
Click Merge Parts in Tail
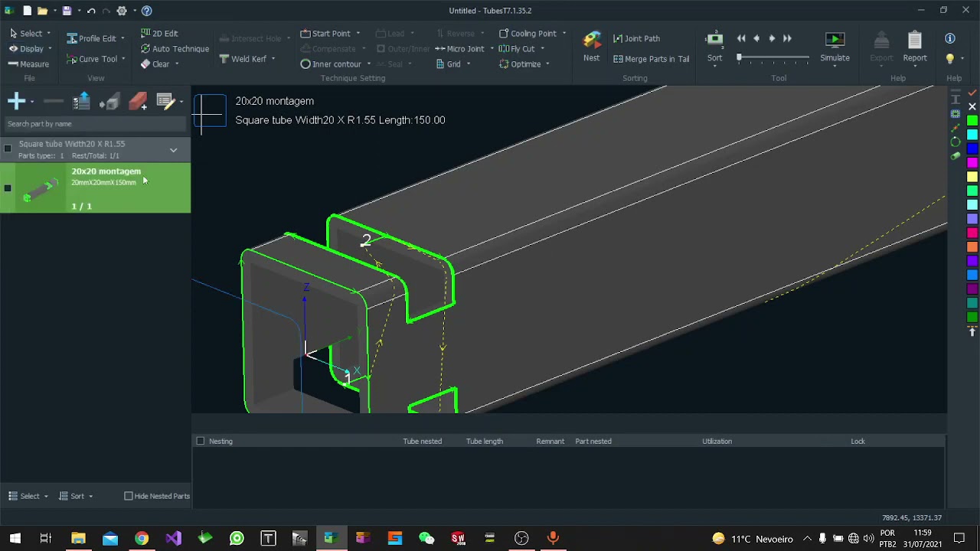pyautogui.click(x=651, y=59)
